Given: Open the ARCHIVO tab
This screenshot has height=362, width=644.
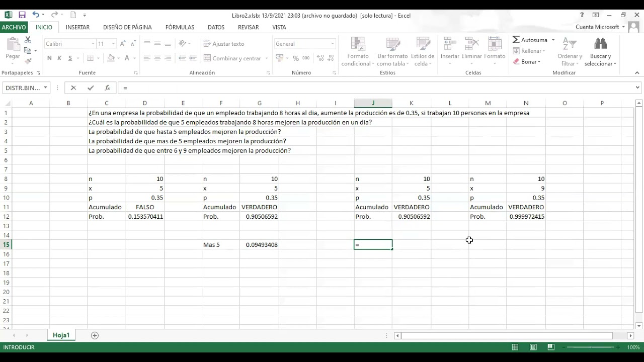Looking at the screenshot, I should tap(14, 27).
